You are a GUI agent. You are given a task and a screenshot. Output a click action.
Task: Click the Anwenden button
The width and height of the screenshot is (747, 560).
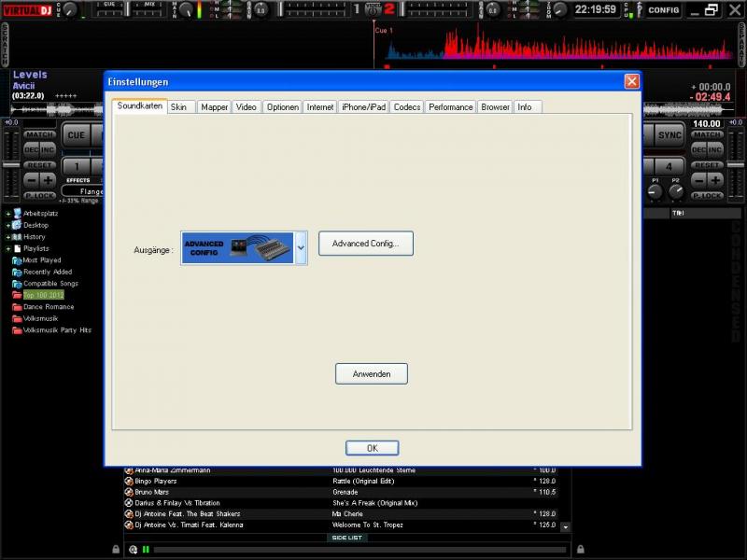click(x=371, y=374)
